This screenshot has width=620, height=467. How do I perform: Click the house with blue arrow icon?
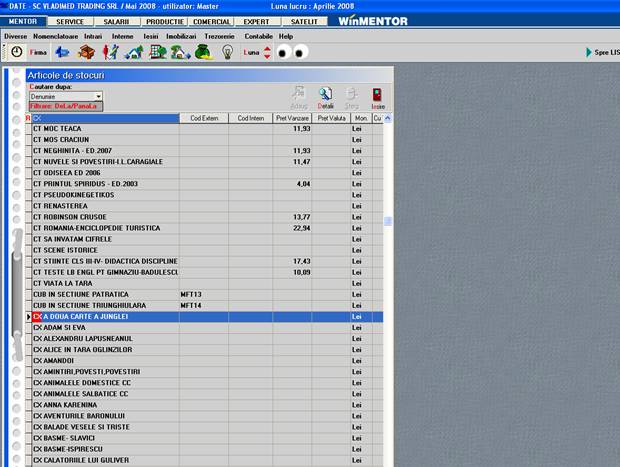pyautogui.click(x=181, y=52)
